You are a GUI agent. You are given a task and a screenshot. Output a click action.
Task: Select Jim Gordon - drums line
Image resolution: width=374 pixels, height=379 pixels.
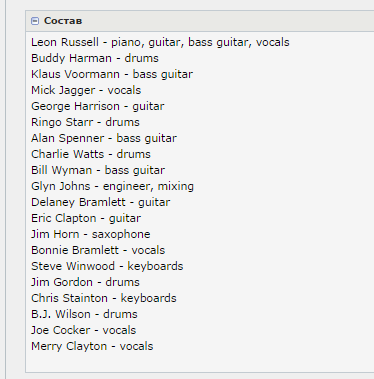(x=85, y=282)
